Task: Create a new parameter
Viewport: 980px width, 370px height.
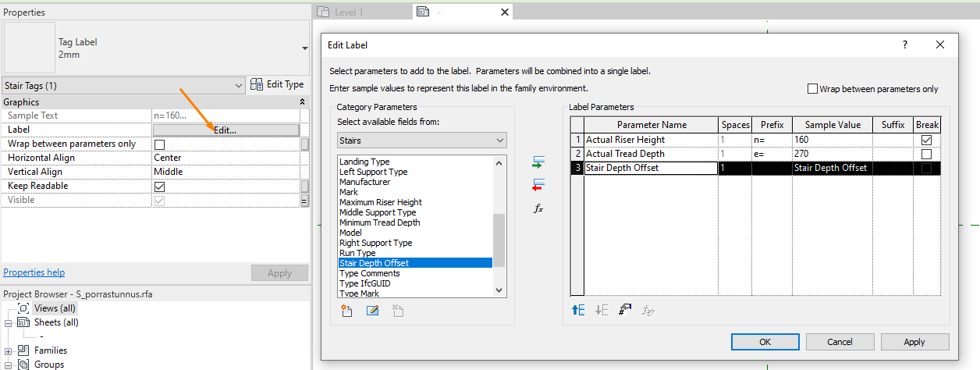Action: (x=347, y=311)
